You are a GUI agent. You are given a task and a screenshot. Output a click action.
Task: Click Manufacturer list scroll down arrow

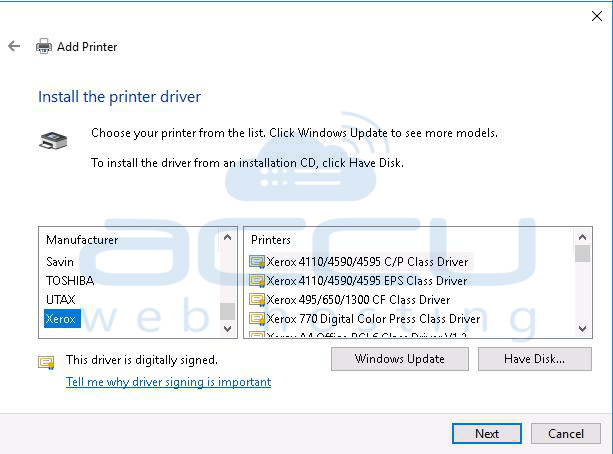click(x=228, y=328)
